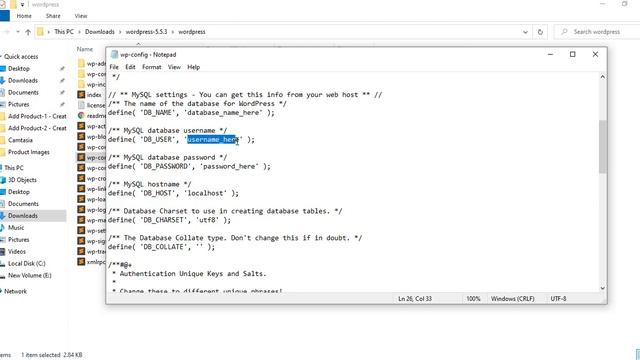
Task: Click 'wordpress-5.5.3' in the address breadcrumb
Action: 146,32
